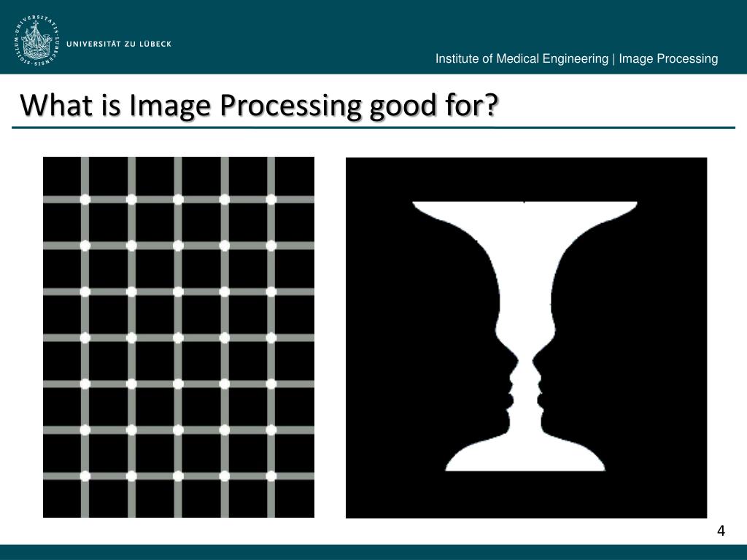Viewport: 747px width, 560px height.
Task: Click the slide page number 4
Action: coord(721,531)
